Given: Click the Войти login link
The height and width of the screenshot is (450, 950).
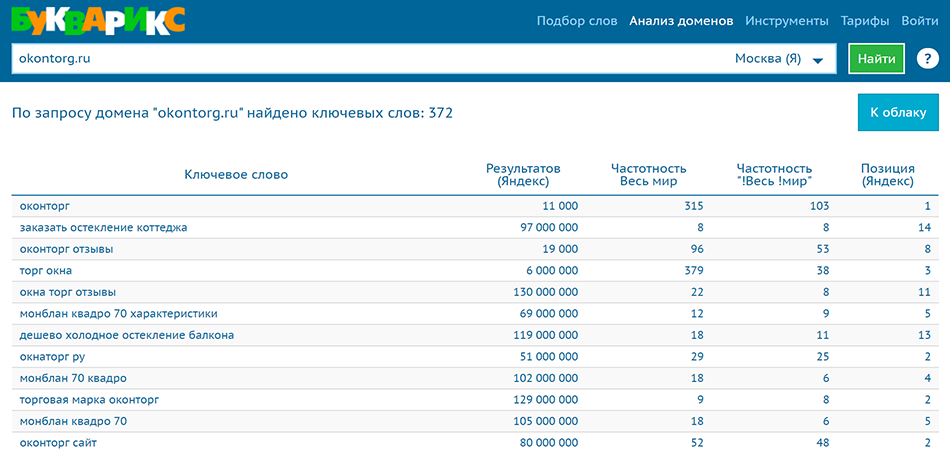Looking at the screenshot, I should click(x=920, y=21).
